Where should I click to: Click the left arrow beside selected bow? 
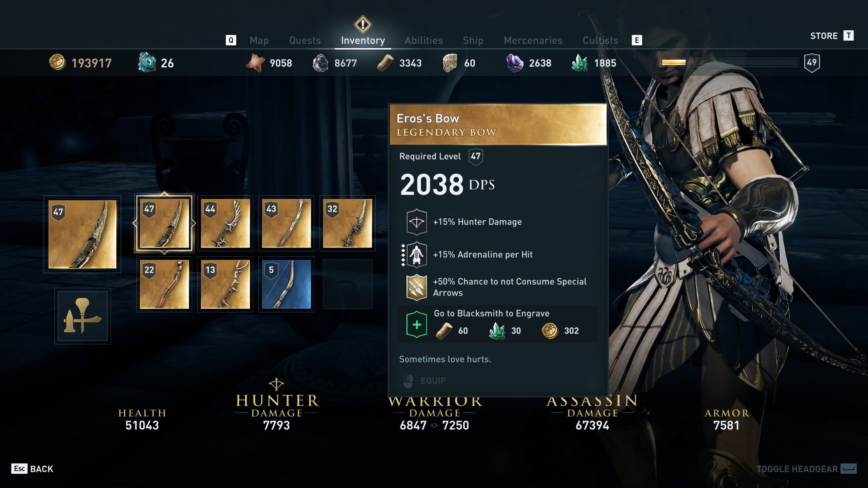(x=135, y=223)
